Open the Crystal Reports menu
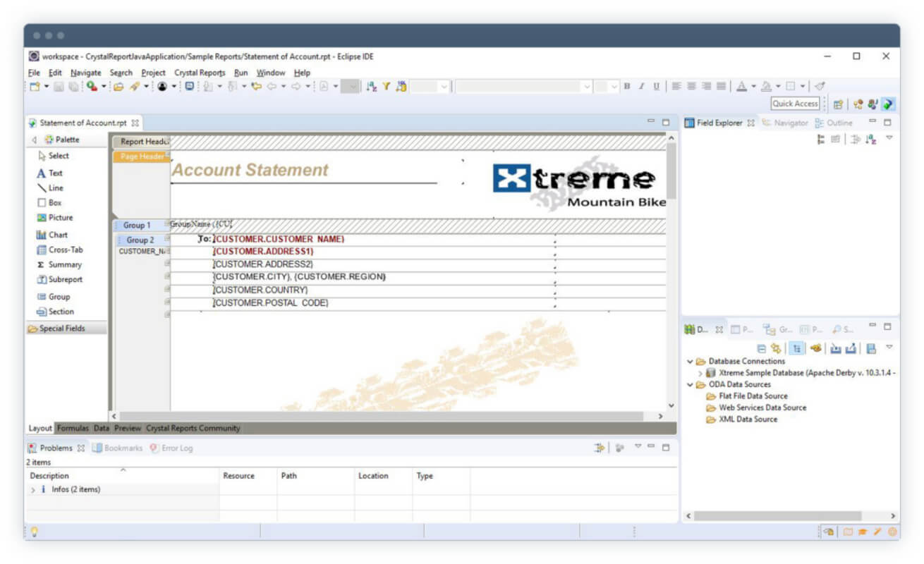 (200, 73)
